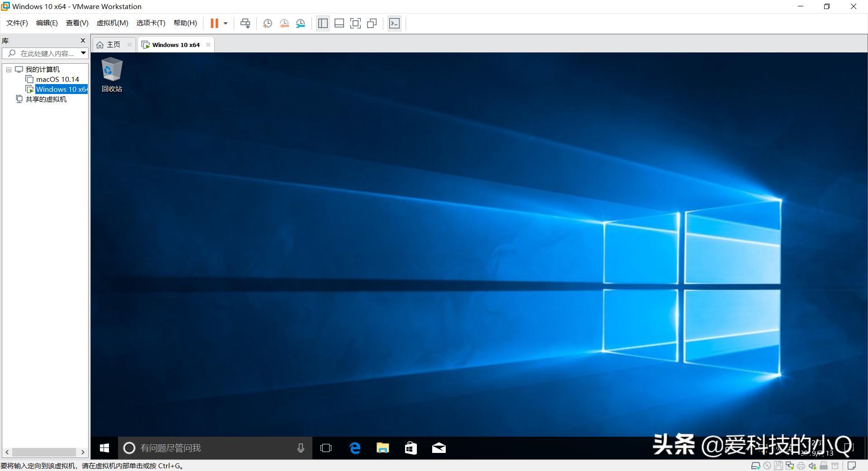Toggle the thumbnail bar view

pyautogui.click(x=339, y=23)
